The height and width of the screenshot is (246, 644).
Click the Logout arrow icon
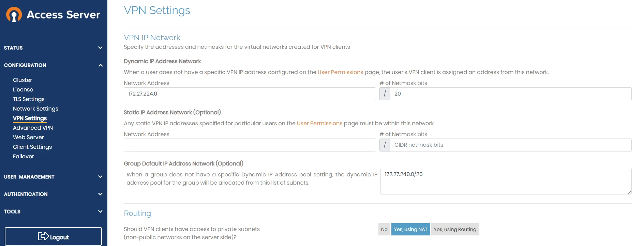coord(43,236)
